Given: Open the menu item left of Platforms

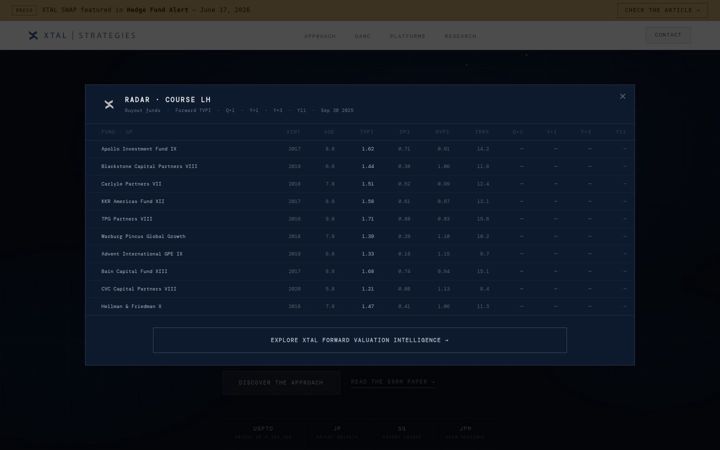Looking at the screenshot, I should (362, 36).
